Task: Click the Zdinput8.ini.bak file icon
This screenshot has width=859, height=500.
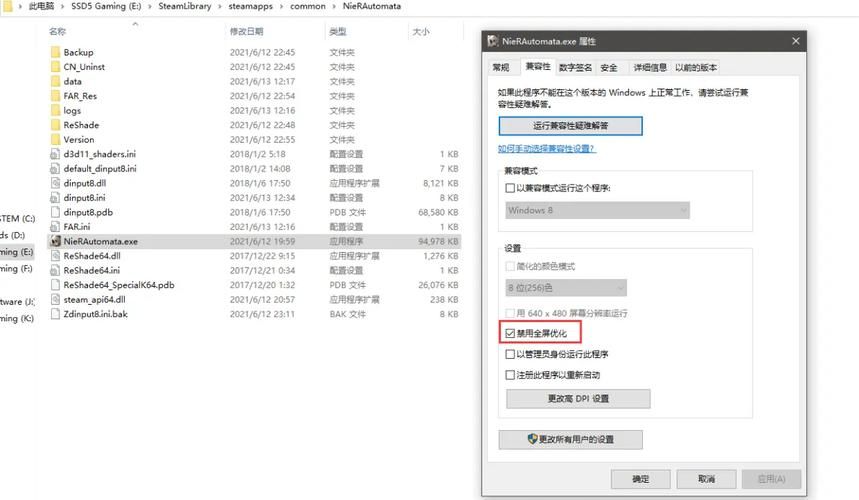Action: (x=55, y=314)
